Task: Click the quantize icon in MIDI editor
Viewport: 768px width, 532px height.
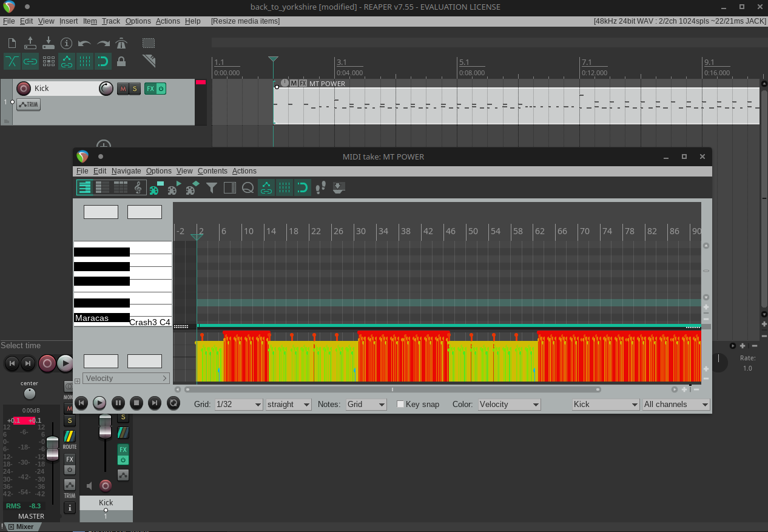Action: [248, 188]
